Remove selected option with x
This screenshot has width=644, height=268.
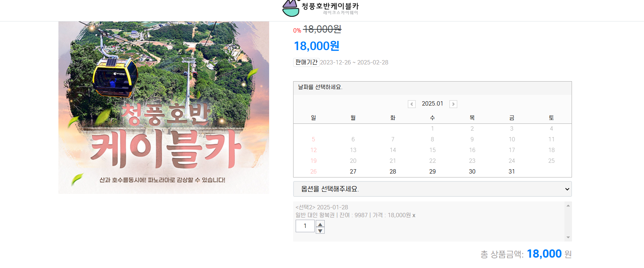[414, 215]
